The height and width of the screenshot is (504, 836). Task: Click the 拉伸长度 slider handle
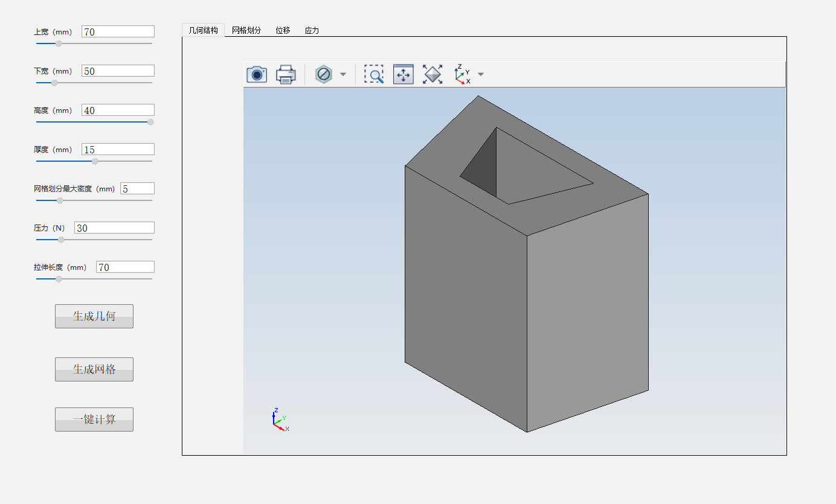click(x=59, y=279)
